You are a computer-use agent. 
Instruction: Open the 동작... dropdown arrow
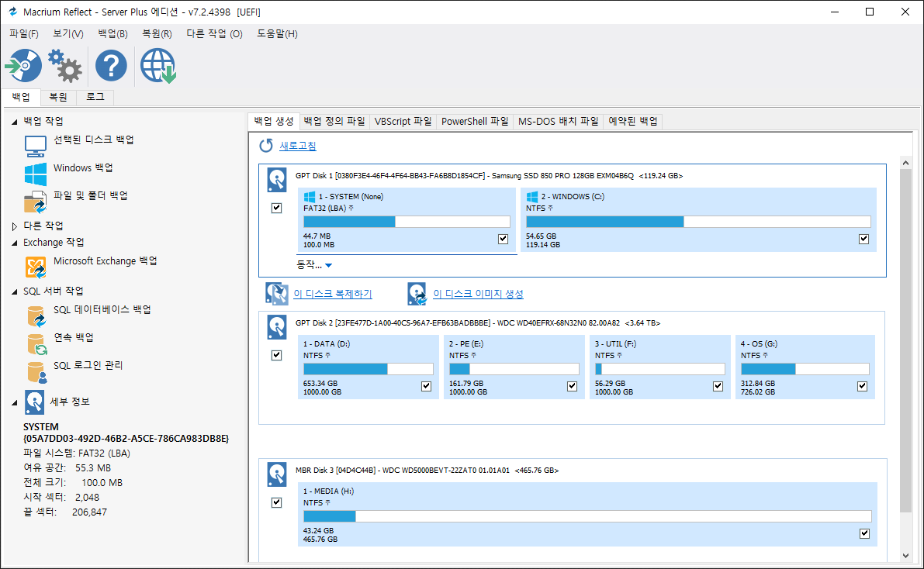pos(329,266)
